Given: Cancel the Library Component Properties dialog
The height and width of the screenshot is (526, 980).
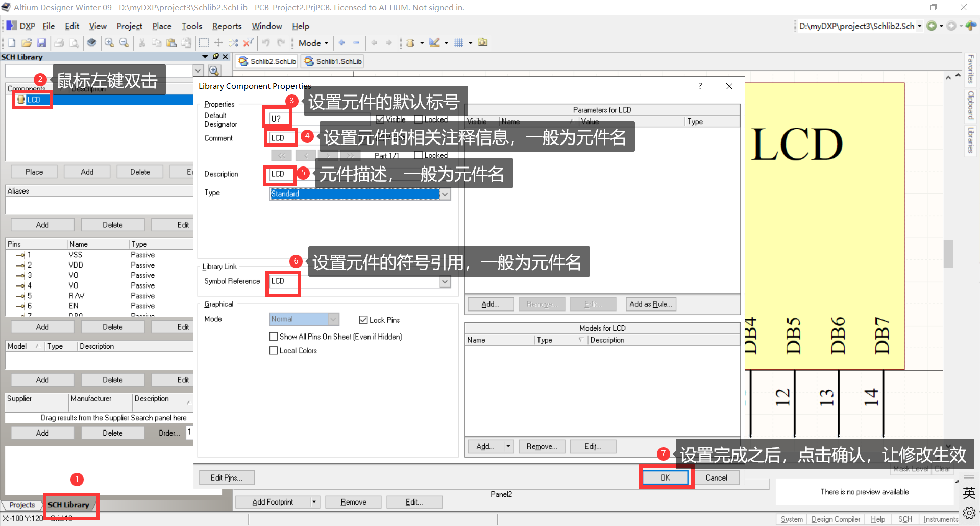Looking at the screenshot, I should [716, 477].
